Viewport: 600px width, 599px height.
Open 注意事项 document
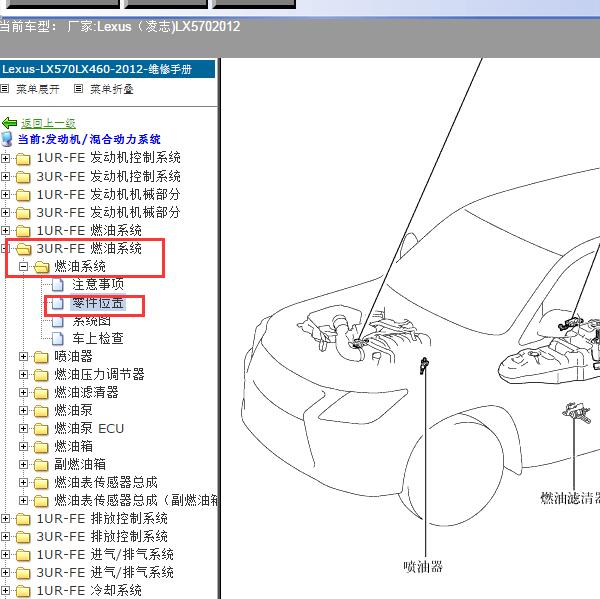point(98,284)
